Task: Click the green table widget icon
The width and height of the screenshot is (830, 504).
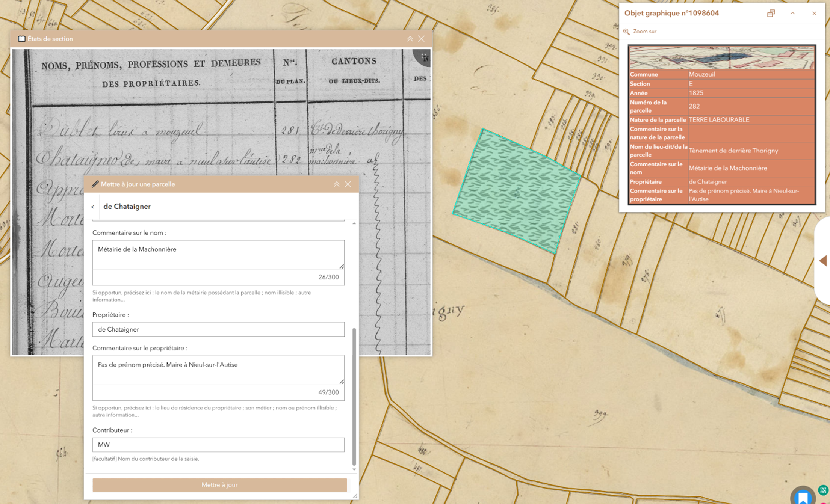Action: [x=823, y=490]
